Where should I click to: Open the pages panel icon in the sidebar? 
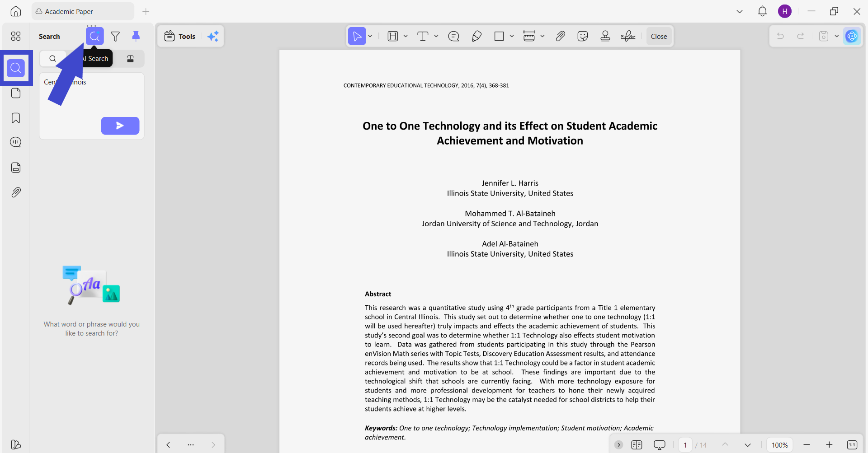click(x=16, y=93)
